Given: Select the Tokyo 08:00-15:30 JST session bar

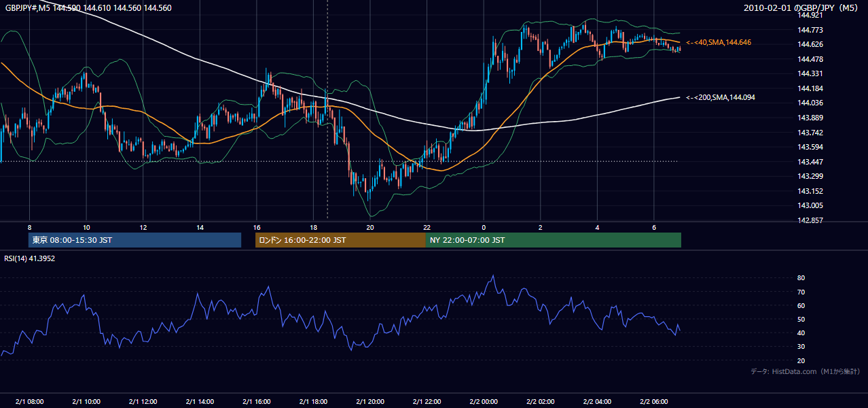Looking at the screenshot, I should [x=135, y=240].
